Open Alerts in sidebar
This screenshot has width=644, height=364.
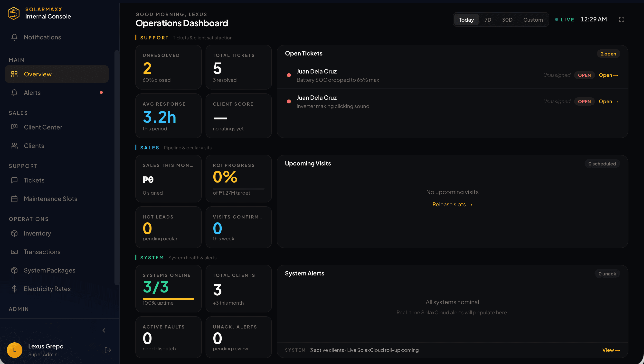click(57, 93)
